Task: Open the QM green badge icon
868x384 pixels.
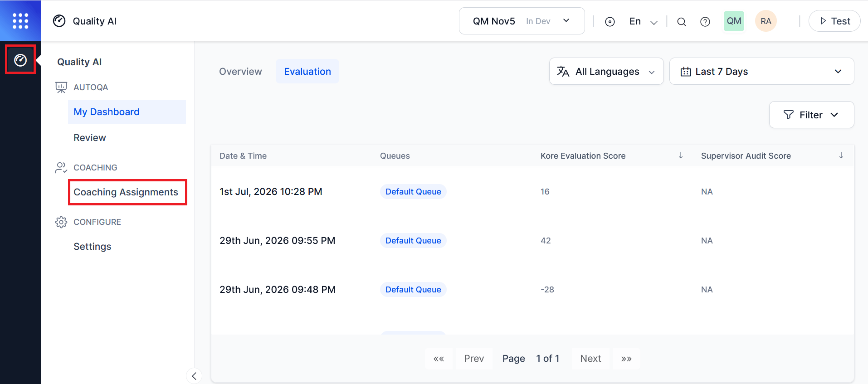Action: [x=734, y=21]
